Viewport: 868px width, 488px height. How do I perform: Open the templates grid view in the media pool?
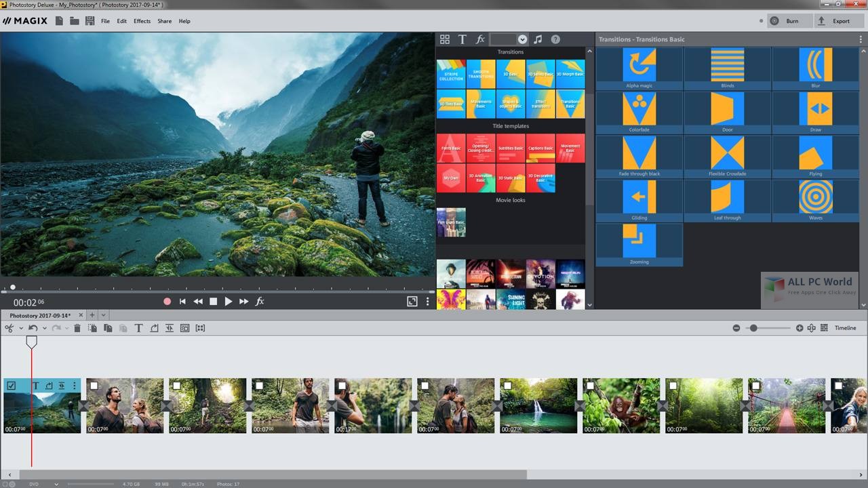[x=445, y=39]
